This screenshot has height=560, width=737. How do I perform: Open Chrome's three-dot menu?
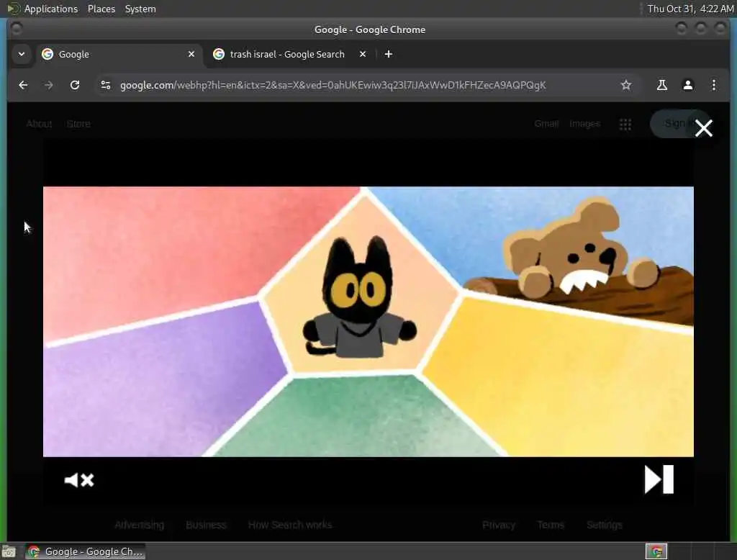point(713,85)
